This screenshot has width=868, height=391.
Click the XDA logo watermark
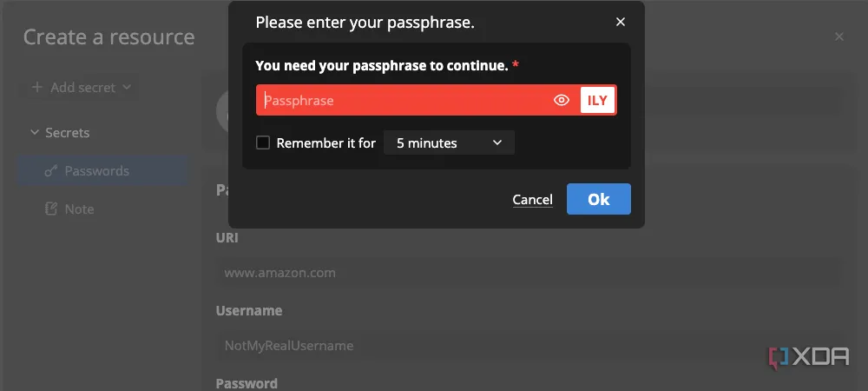coord(809,358)
